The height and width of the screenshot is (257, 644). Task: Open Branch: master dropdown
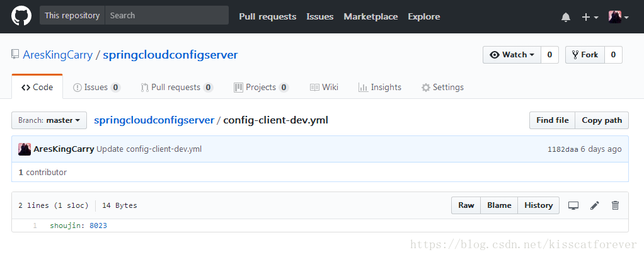(49, 120)
